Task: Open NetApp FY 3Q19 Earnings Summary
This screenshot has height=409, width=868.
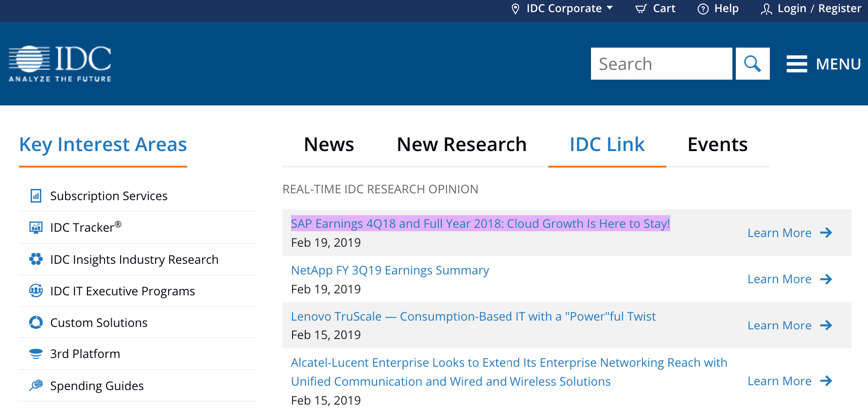Action: pos(390,270)
